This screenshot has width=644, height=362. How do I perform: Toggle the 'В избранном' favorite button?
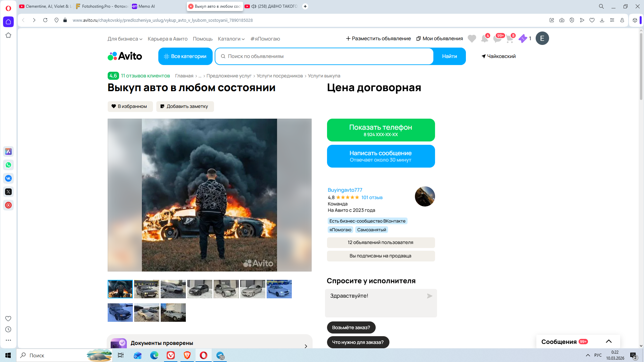[x=130, y=106]
